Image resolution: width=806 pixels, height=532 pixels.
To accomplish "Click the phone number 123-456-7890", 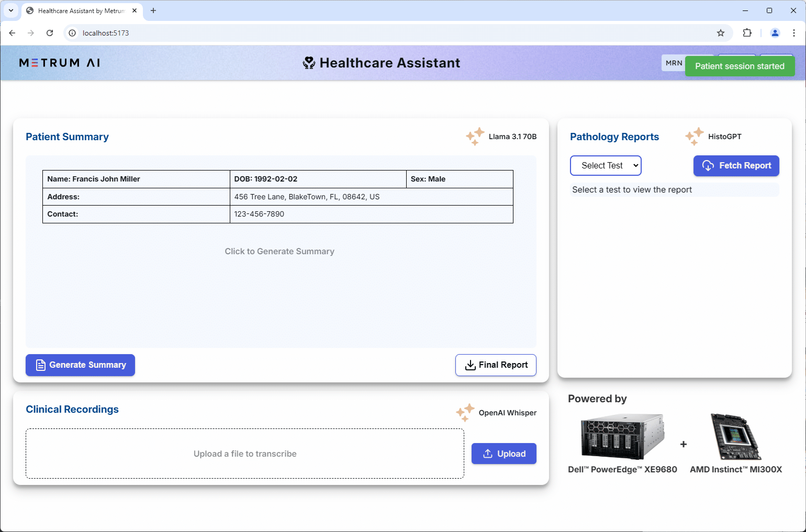I will 259,214.
